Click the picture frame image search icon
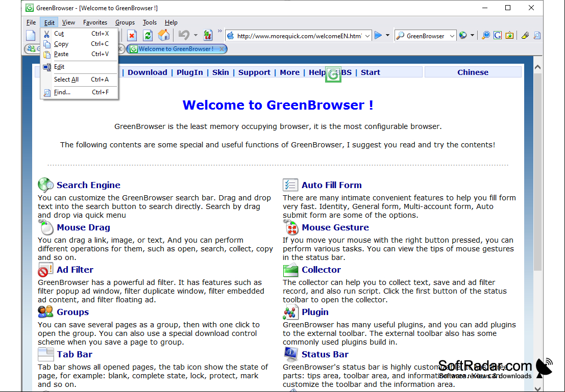This screenshot has height=392, width=565. [x=509, y=35]
